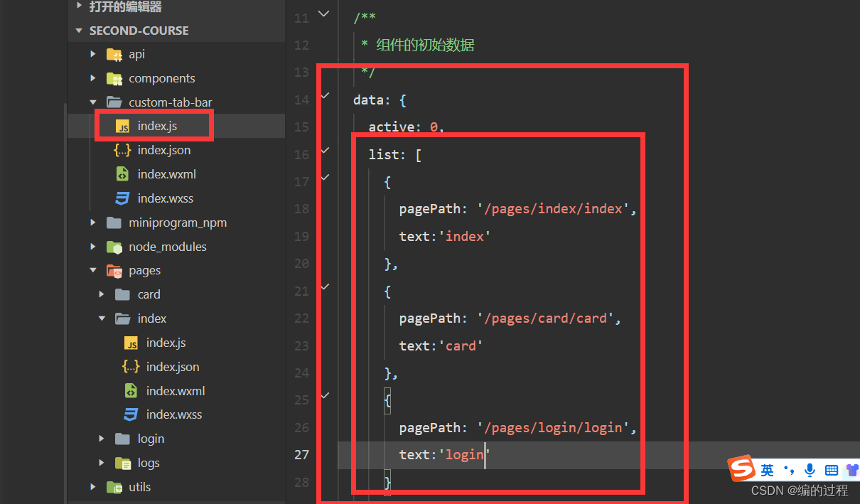860x504 pixels.
Task: Open index.js in custom-tab-bar folder
Action: tap(157, 126)
